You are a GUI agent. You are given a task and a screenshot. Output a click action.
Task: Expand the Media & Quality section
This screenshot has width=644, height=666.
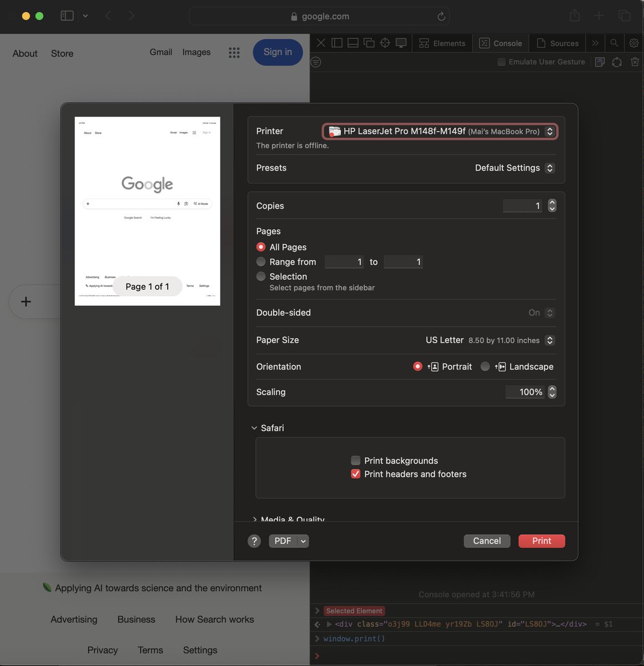[x=254, y=519]
